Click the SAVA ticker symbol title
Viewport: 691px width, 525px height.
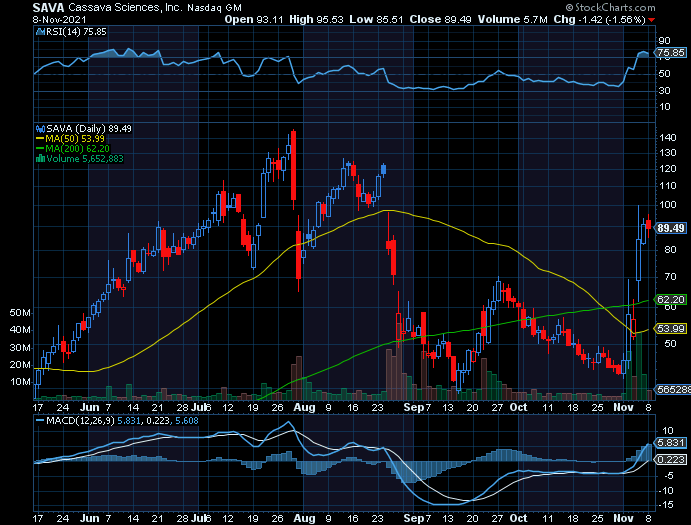point(48,7)
